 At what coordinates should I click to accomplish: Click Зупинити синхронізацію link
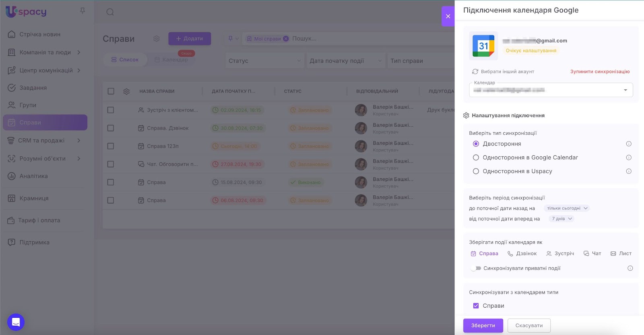click(x=600, y=72)
